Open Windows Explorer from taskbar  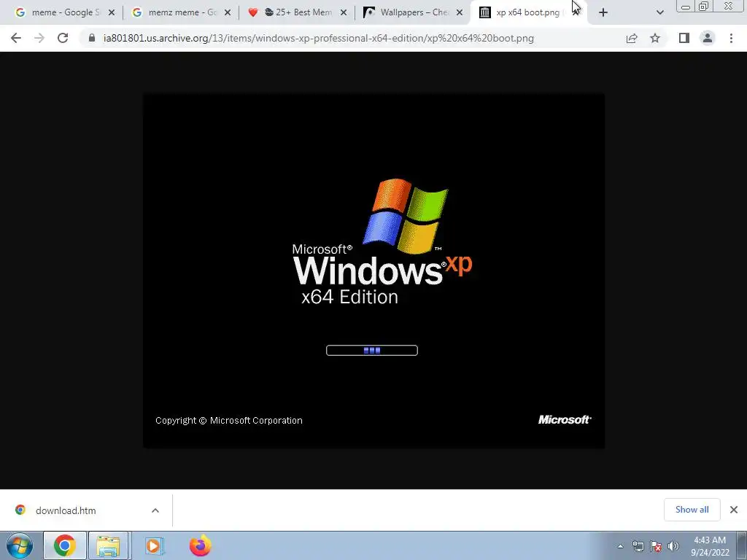click(x=108, y=545)
